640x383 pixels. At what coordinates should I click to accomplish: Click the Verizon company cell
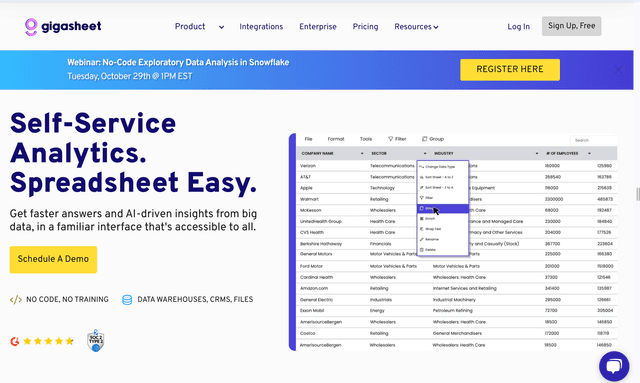[308, 166]
